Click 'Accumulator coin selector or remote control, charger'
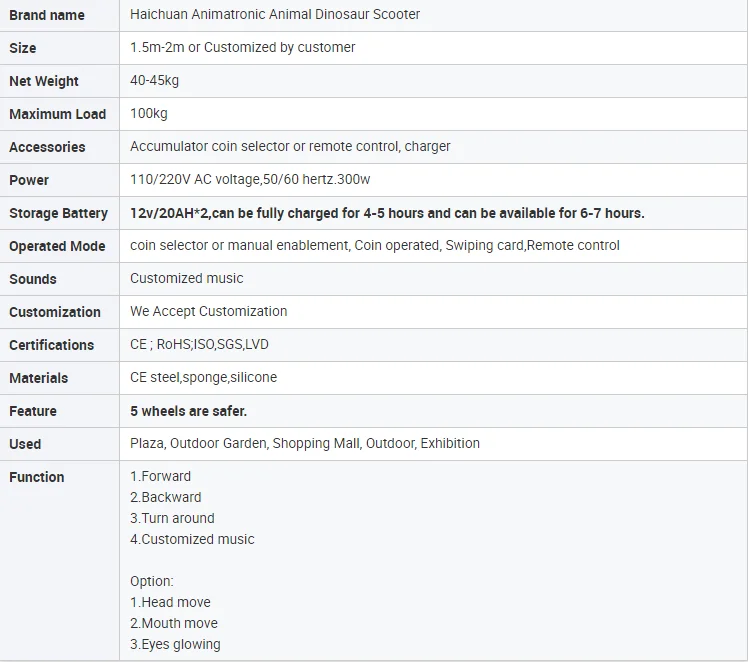Screen dimensions: 748x662 pyautogui.click(x=290, y=146)
